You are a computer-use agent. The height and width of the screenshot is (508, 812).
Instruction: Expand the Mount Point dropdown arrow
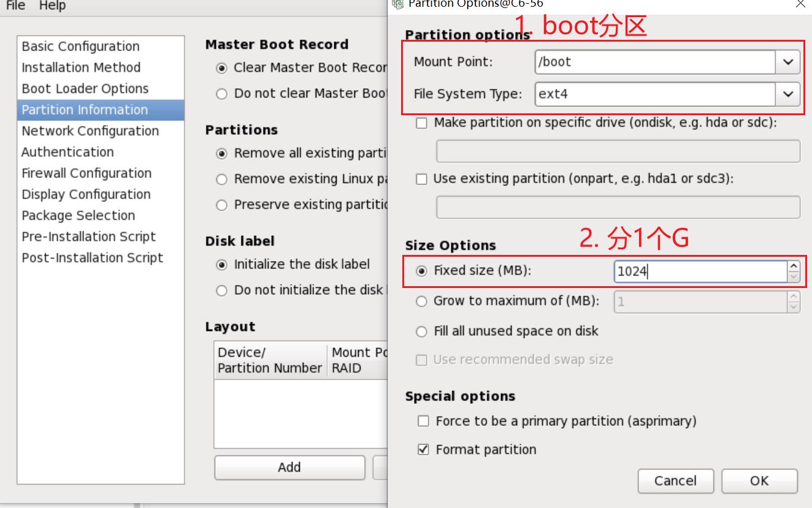(x=788, y=61)
